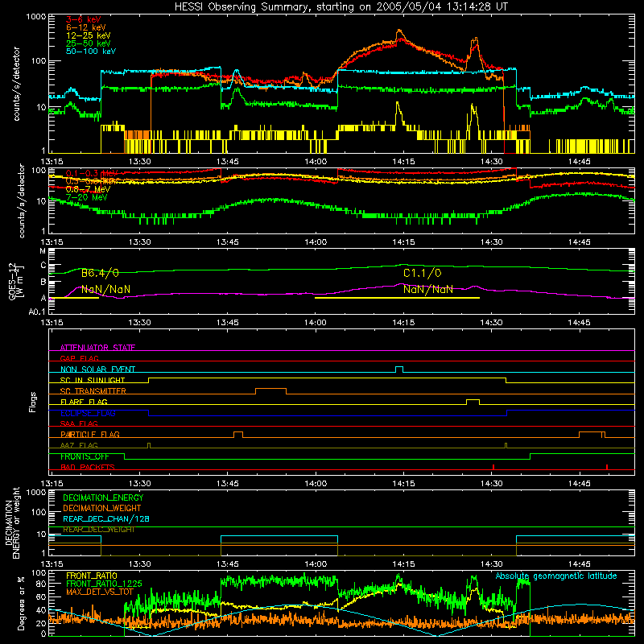Image resolution: width=644 pixels, height=644 pixels.
Task: Click the HESSI Observing Summary title
Action: click(x=341, y=6)
